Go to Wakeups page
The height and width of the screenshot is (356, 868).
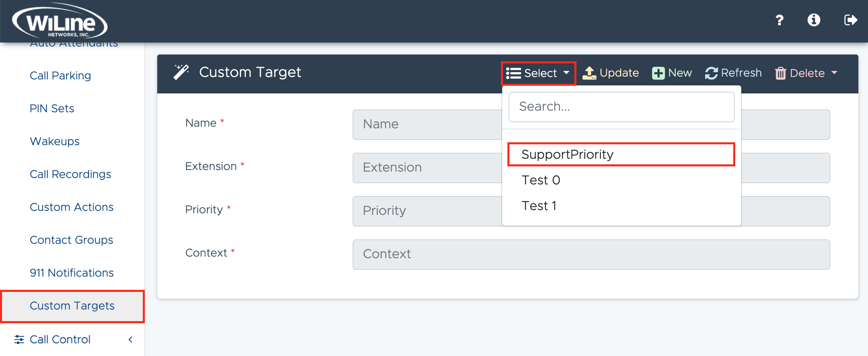[55, 141]
